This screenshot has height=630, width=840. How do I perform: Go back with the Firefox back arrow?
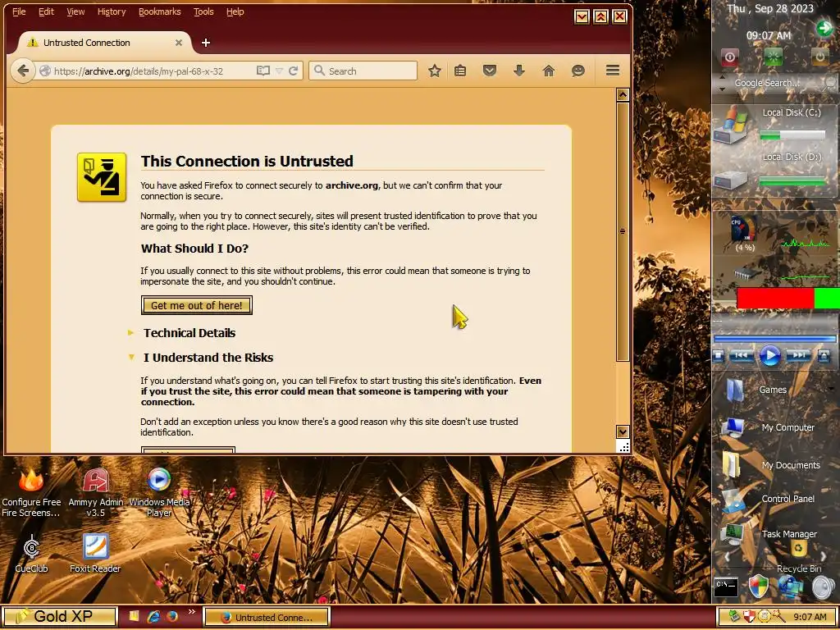point(22,71)
